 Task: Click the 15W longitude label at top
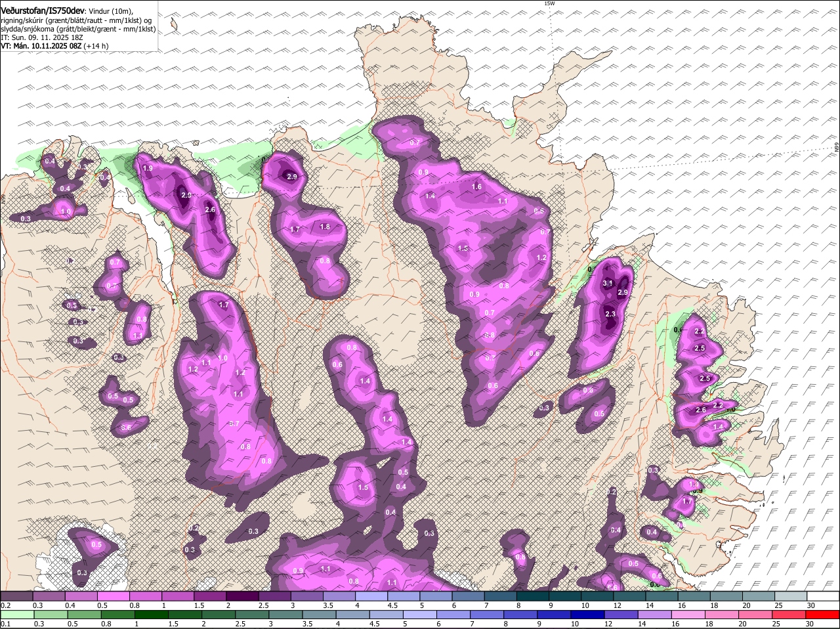549,3
